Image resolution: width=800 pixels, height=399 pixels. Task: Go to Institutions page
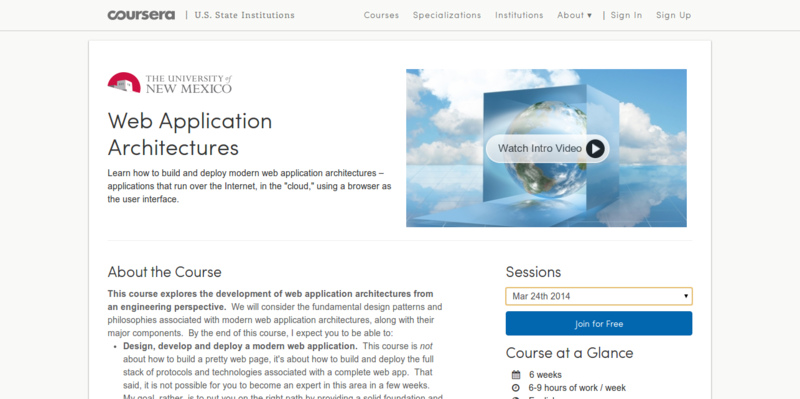[x=519, y=15]
